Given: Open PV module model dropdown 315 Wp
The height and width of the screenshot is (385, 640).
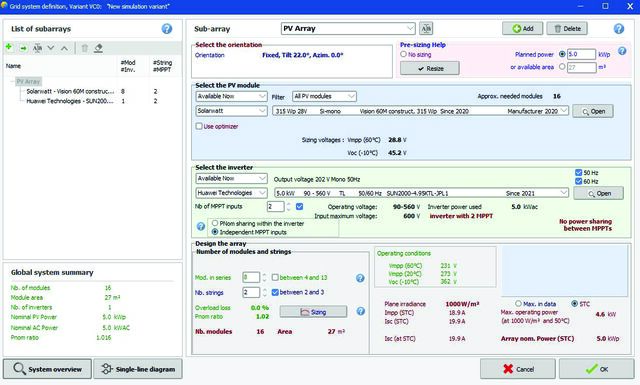Looking at the screenshot, I should click(x=420, y=111).
